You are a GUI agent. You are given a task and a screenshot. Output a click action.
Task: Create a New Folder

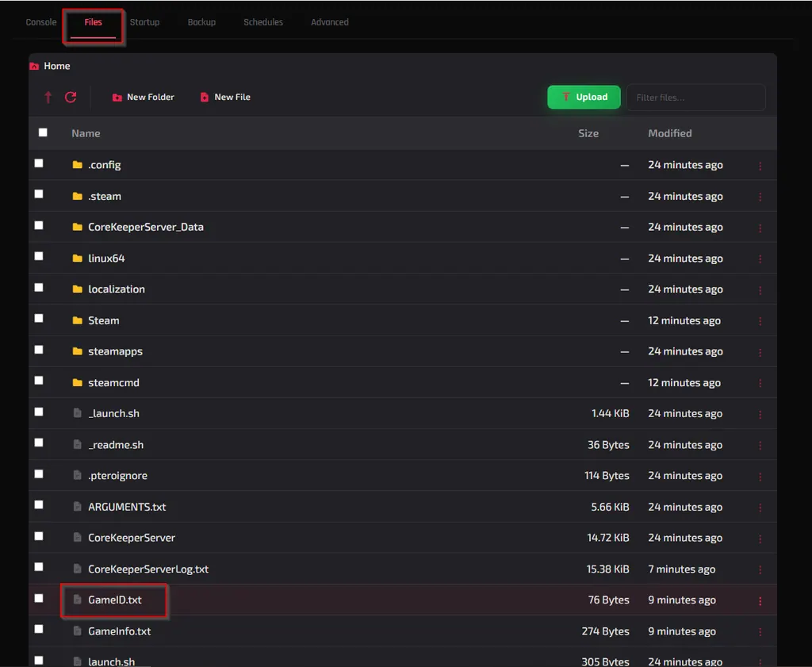coord(144,97)
